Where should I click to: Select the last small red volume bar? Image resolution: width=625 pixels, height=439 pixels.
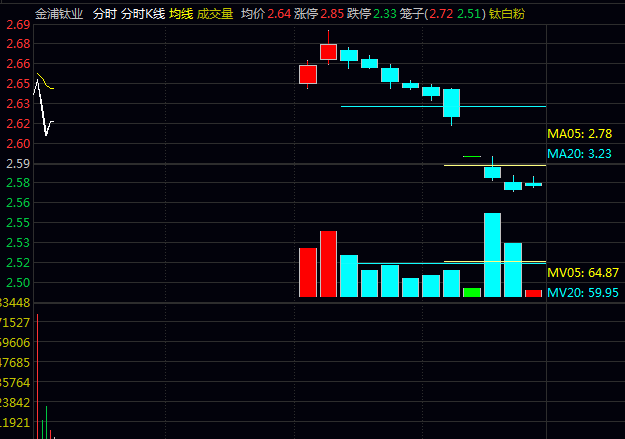(x=533, y=293)
